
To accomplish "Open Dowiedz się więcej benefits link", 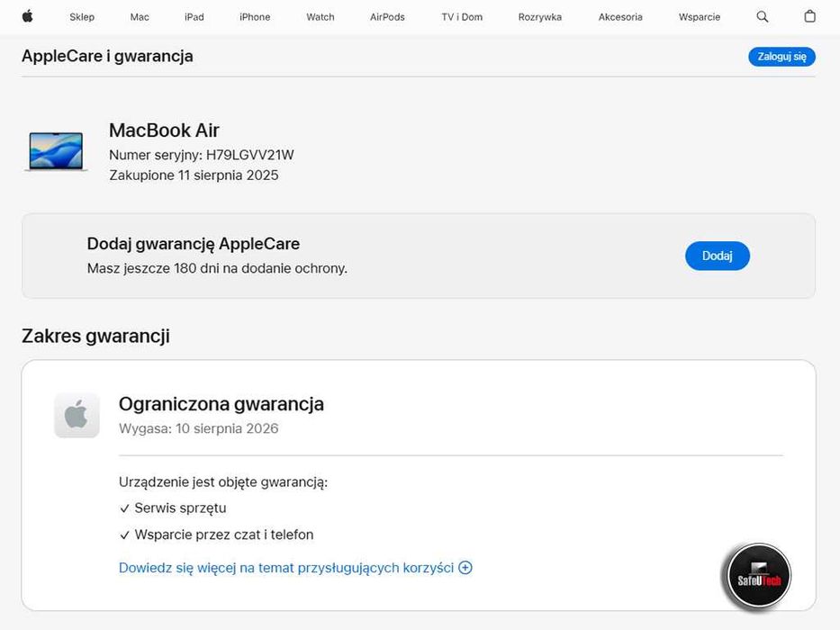I will [286, 568].
